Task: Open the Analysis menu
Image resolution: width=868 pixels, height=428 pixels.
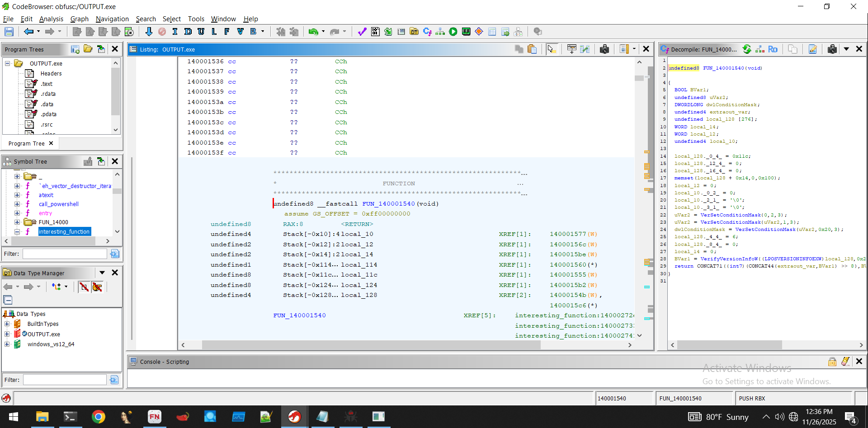Action: (51, 19)
